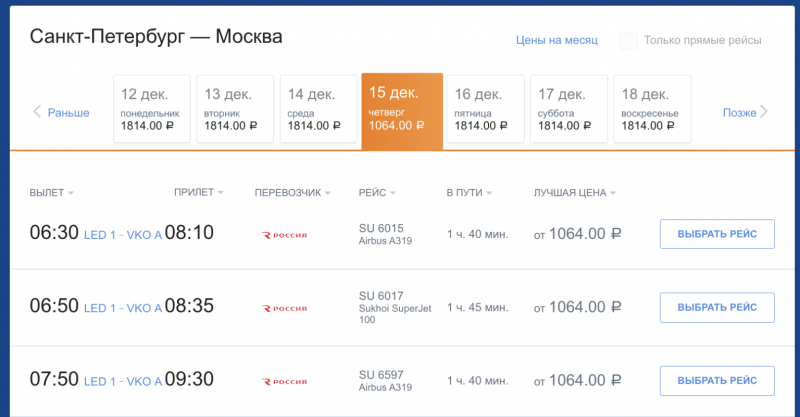Select the 18 дек. воскресенье date tab
Screen dimensions: 800x417
(653, 109)
